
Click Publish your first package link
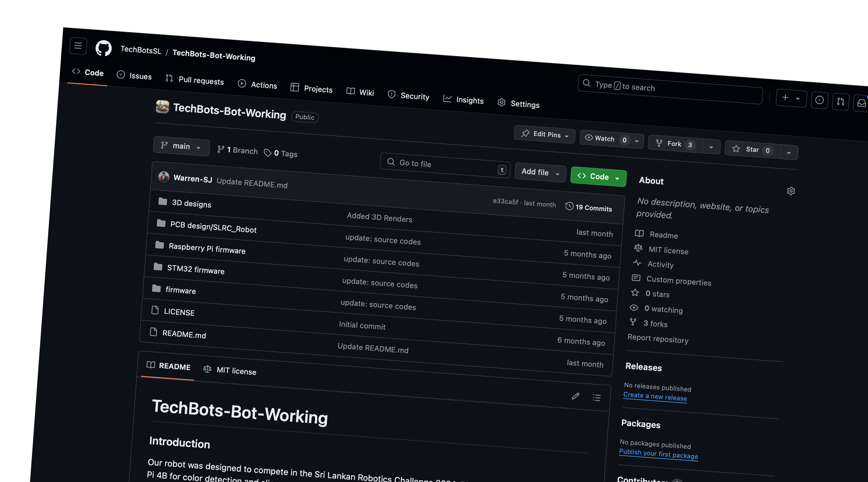pyautogui.click(x=658, y=454)
